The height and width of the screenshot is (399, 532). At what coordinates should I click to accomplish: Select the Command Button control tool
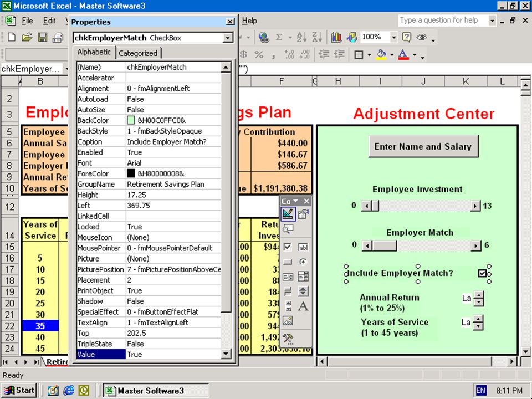(288, 262)
